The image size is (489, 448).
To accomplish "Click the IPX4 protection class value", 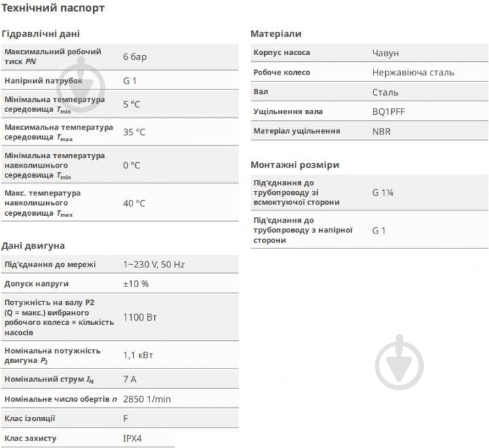I will pyautogui.click(x=132, y=438).
